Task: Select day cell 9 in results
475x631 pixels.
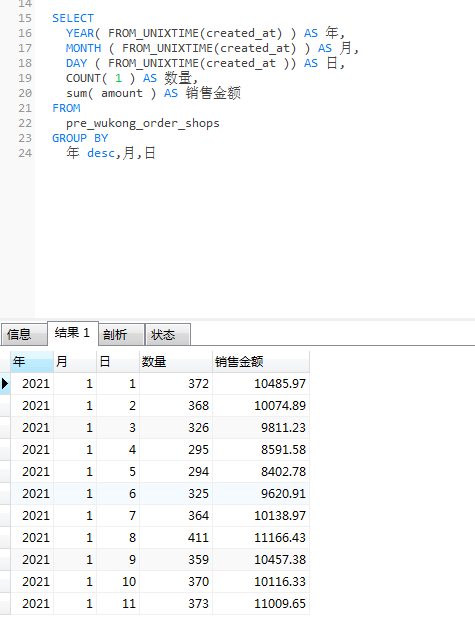Action: [x=118, y=559]
